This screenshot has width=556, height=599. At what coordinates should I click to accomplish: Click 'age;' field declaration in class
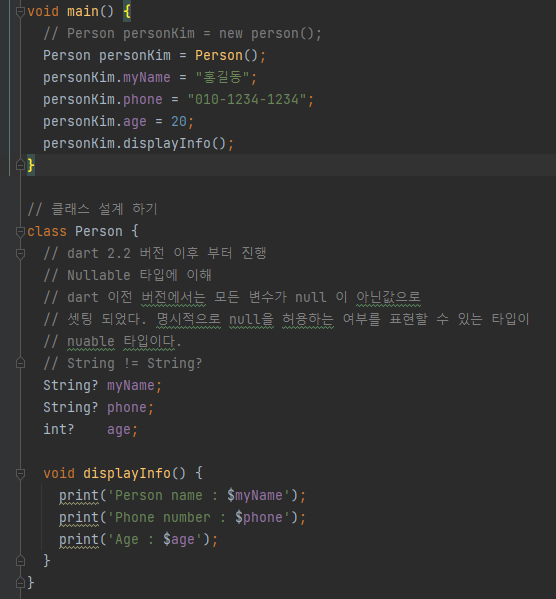(122, 430)
